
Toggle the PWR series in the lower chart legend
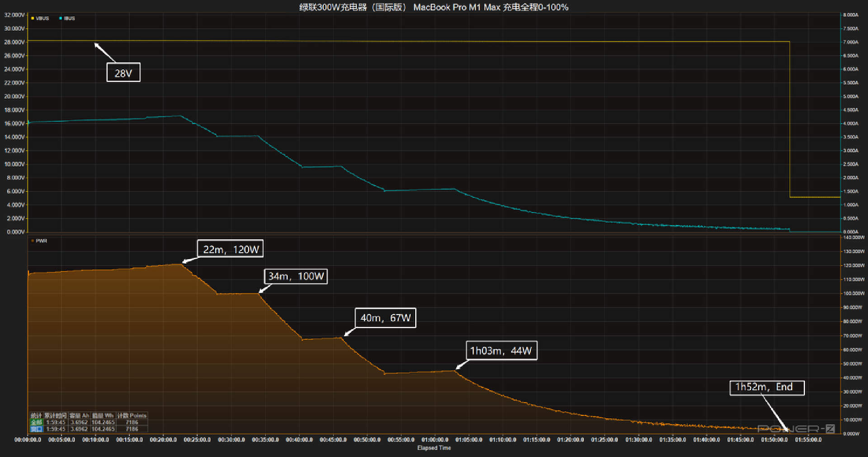(39, 241)
